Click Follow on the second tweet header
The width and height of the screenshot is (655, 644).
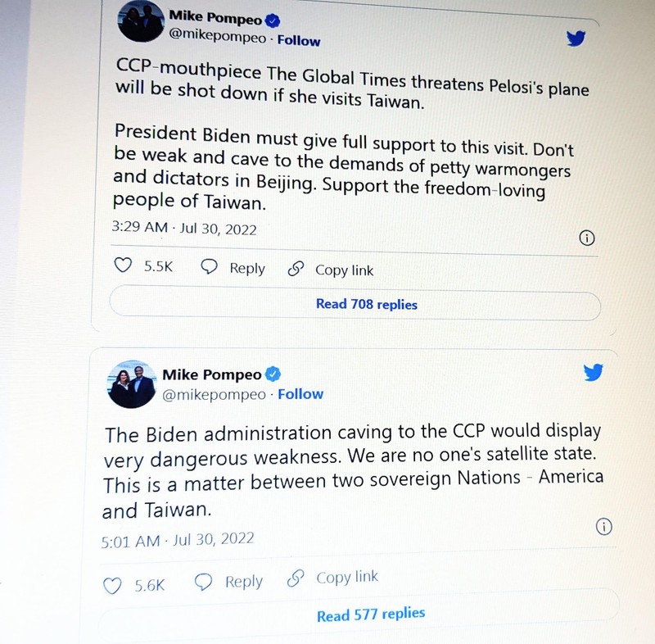click(x=300, y=394)
